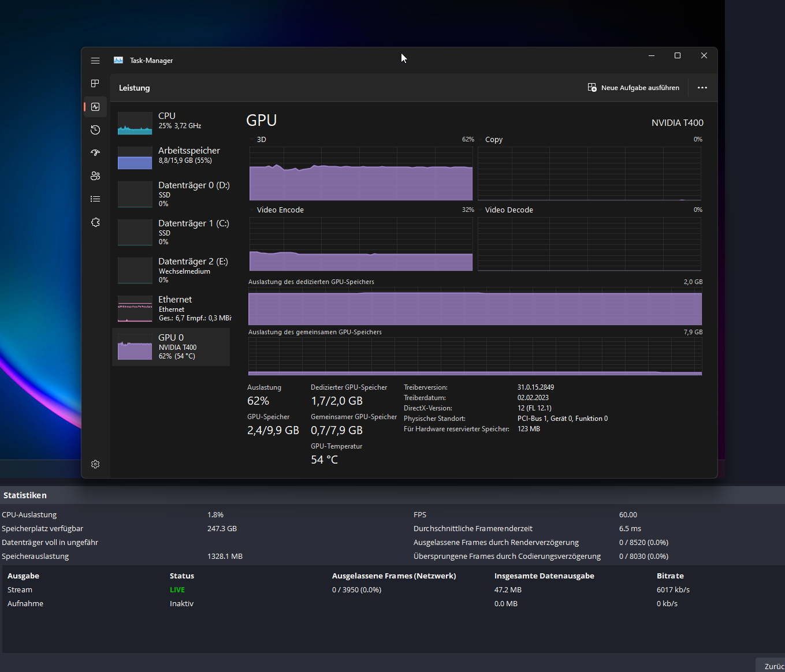Click the Treiberdatum 02.02.2023 value

point(533,398)
